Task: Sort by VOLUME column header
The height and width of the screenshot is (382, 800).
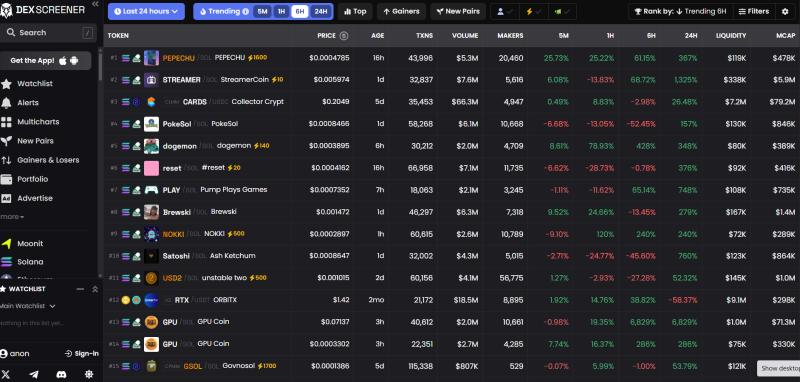Action: 465,36
